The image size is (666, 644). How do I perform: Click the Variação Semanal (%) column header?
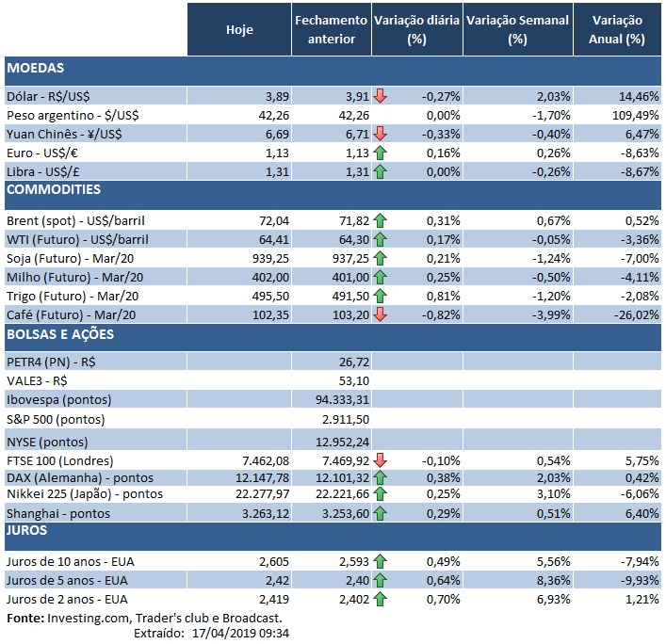click(517, 30)
